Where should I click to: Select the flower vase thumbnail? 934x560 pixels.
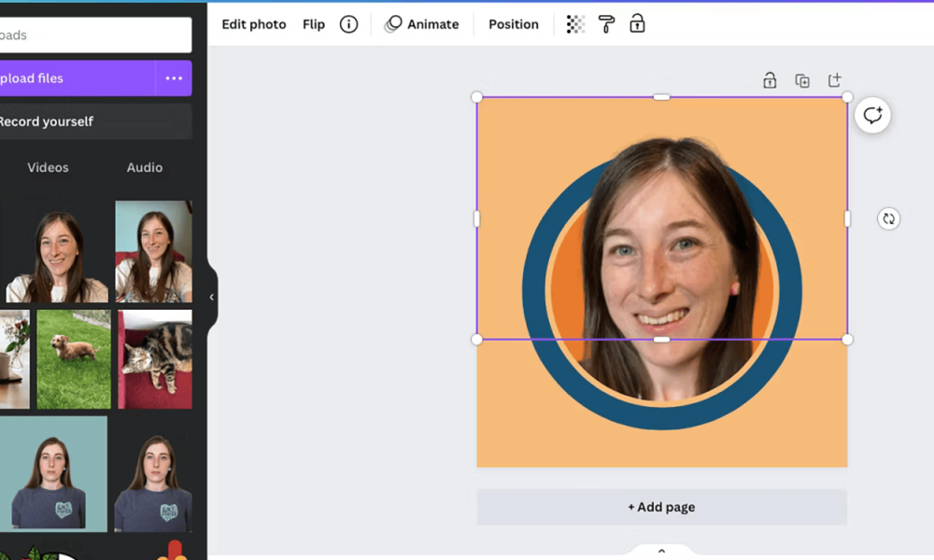14,358
